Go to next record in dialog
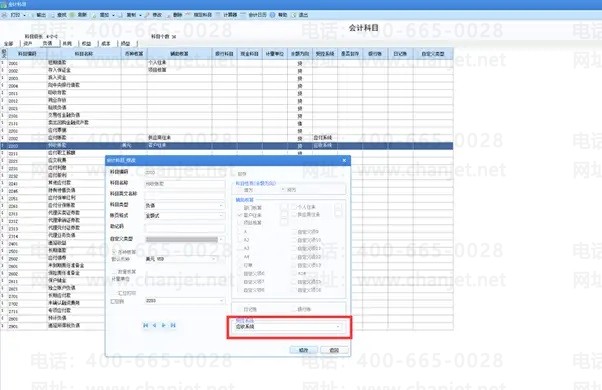 coord(164,325)
